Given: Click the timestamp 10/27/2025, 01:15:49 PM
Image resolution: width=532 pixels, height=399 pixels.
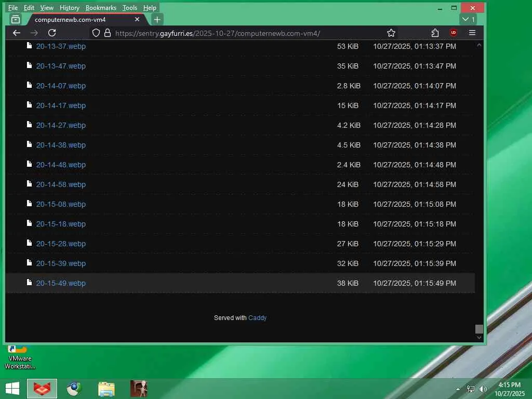Looking at the screenshot, I should (415, 283).
